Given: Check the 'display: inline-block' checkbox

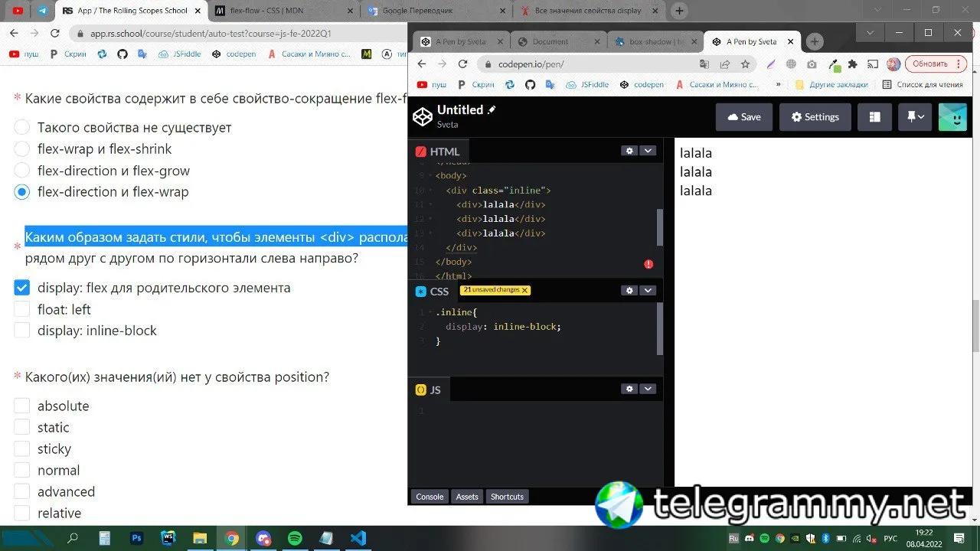Looking at the screenshot, I should coord(22,331).
